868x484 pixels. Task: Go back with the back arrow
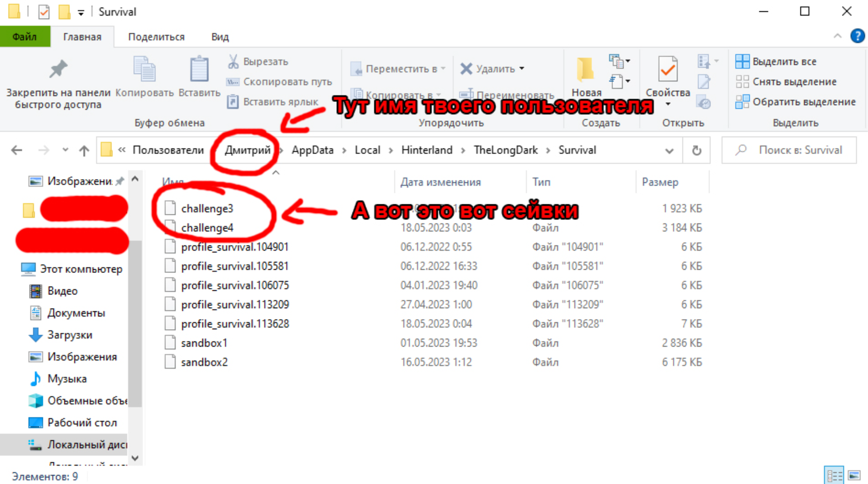pyautogui.click(x=17, y=150)
